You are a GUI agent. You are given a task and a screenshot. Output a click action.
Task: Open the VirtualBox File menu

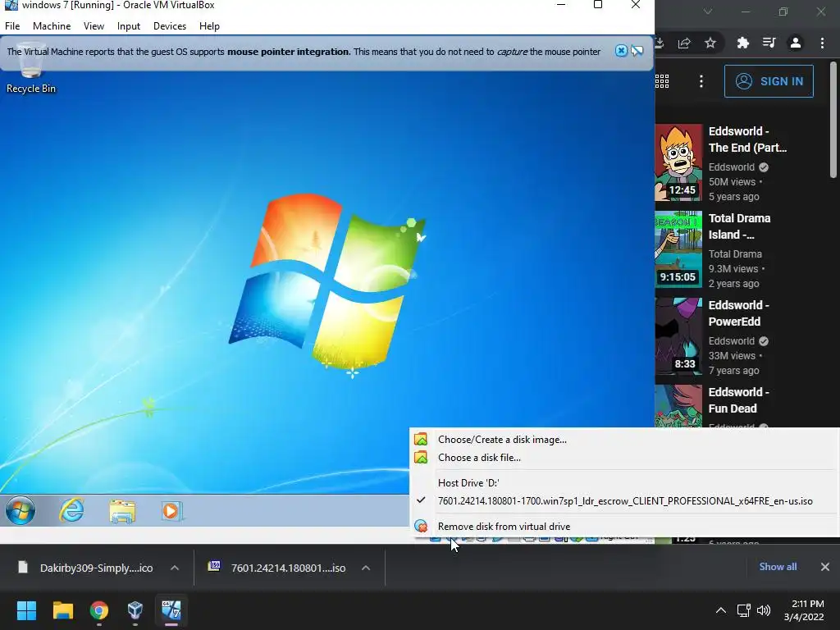[x=12, y=25]
